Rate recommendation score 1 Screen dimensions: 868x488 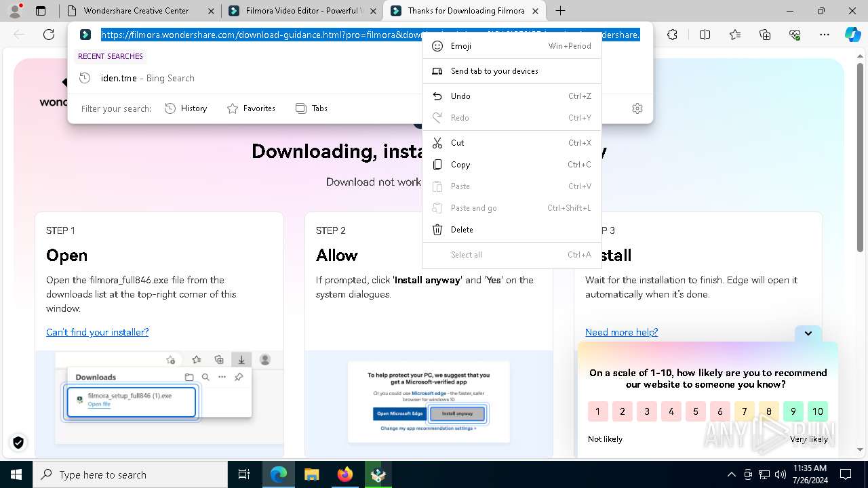click(x=597, y=411)
